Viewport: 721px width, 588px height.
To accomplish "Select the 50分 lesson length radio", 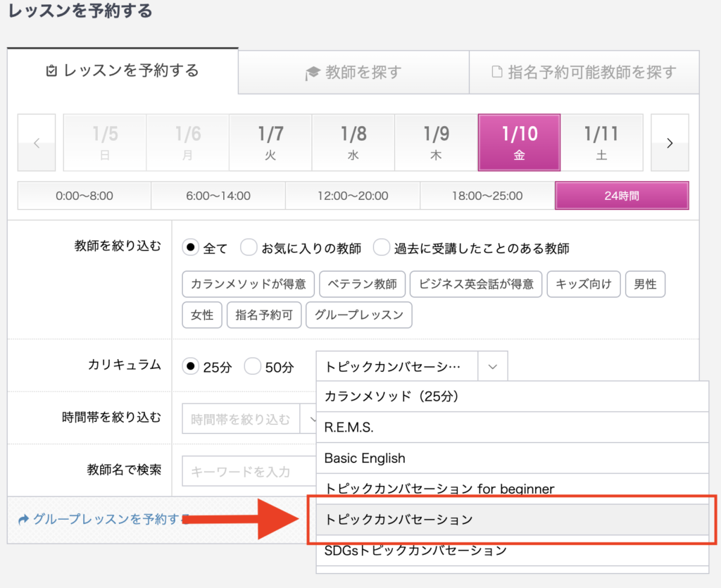I will click(253, 366).
